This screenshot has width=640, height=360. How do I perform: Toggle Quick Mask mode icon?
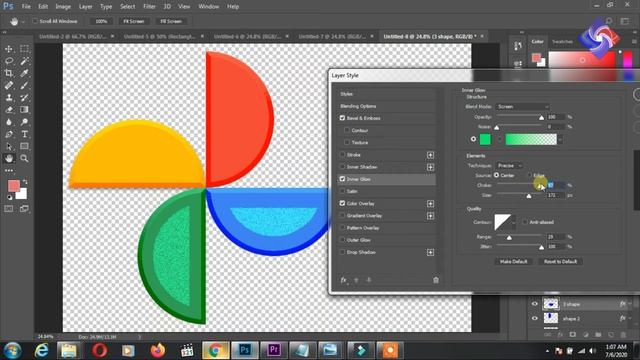tap(9, 209)
